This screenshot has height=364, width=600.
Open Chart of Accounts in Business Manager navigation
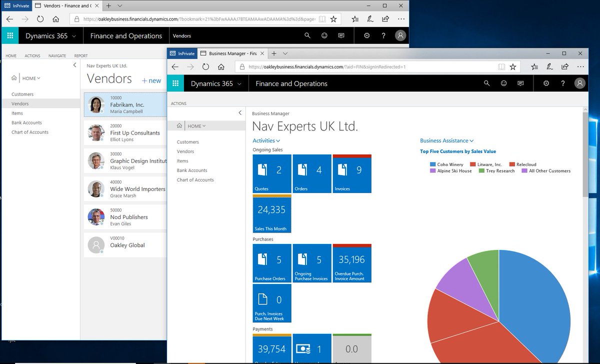click(195, 180)
